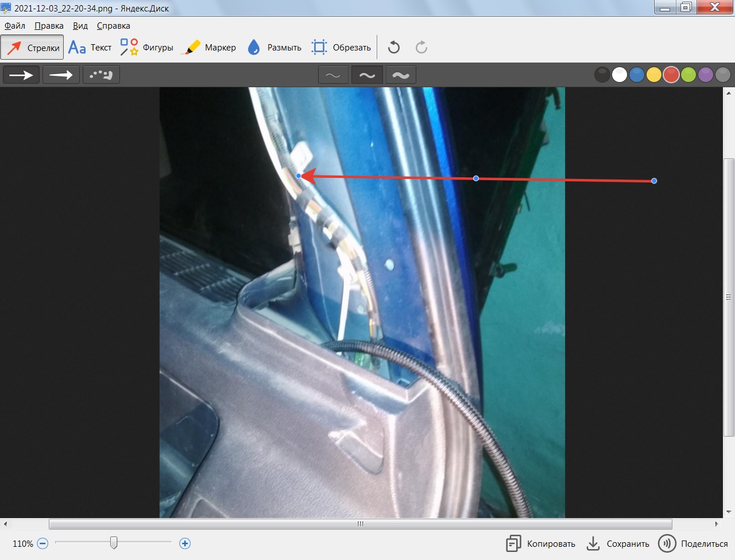Set arrow color to yellow
This screenshot has height=560, width=735.
(x=654, y=75)
